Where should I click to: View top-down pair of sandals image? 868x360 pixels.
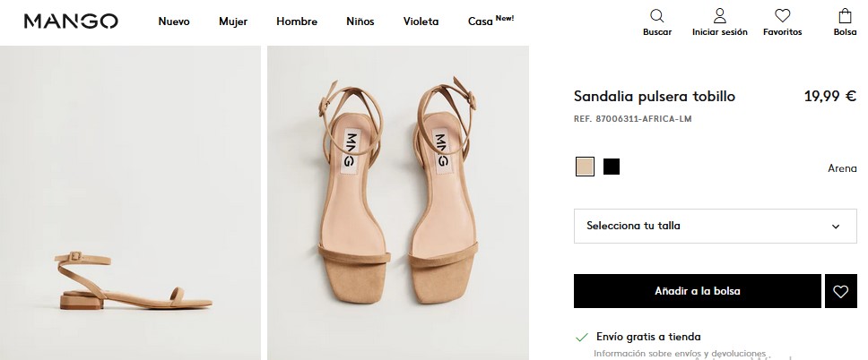397,203
